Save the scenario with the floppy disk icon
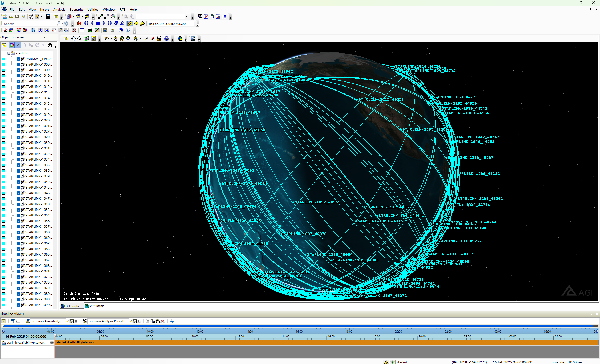Screen dimensions: 600x364 (x=17, y=17)
